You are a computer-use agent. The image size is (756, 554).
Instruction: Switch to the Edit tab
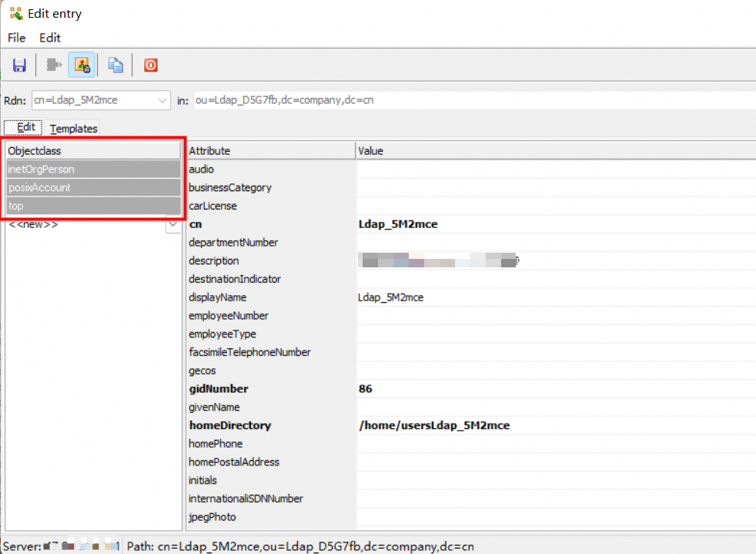click(x=23, y=127)
